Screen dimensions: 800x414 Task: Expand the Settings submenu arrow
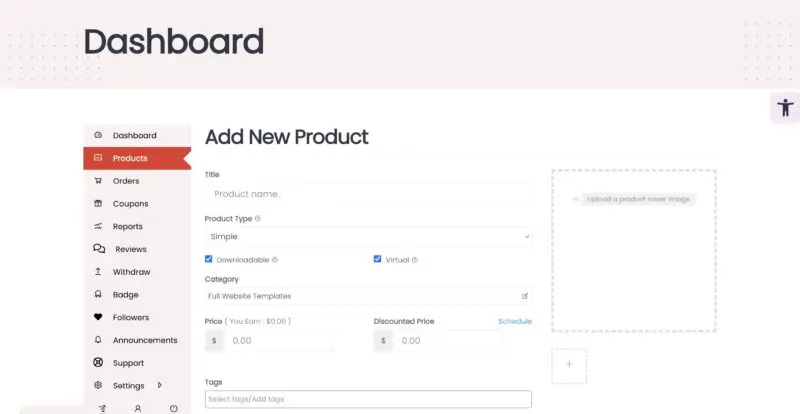point(160,385)
